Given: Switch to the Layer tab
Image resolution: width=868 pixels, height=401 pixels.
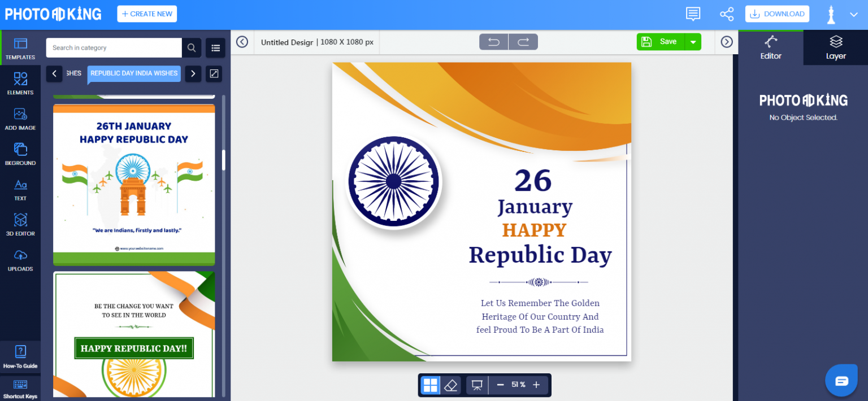Looking at the screenshot, I should 835,47.
